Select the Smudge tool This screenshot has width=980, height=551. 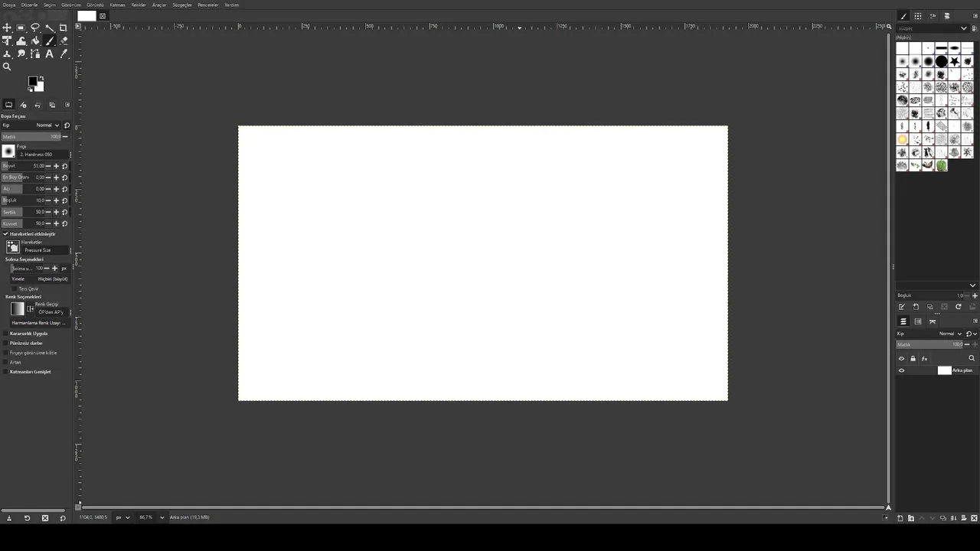coord(21,54)
